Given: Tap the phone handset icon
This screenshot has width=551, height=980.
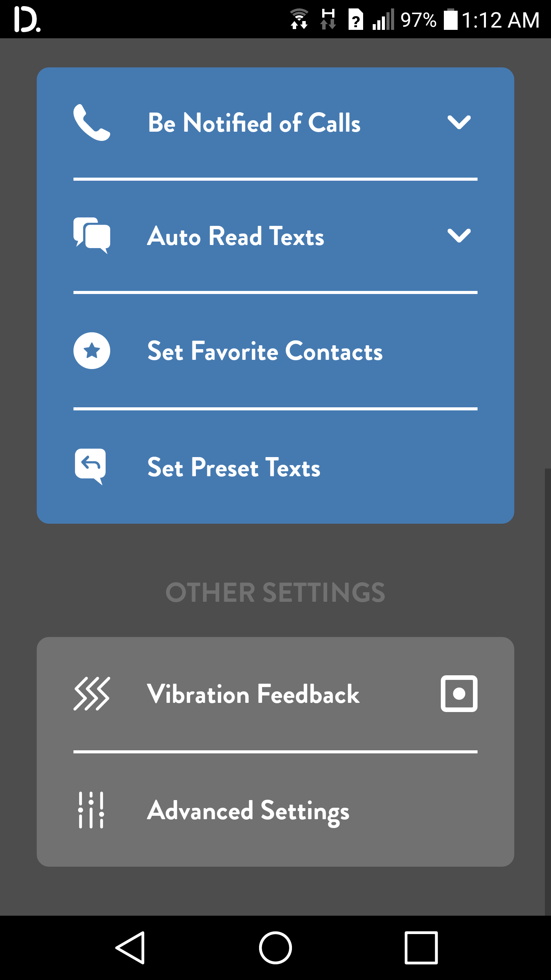Looking at the screenshot, I should pyautogui.click(x=91, y=122).
